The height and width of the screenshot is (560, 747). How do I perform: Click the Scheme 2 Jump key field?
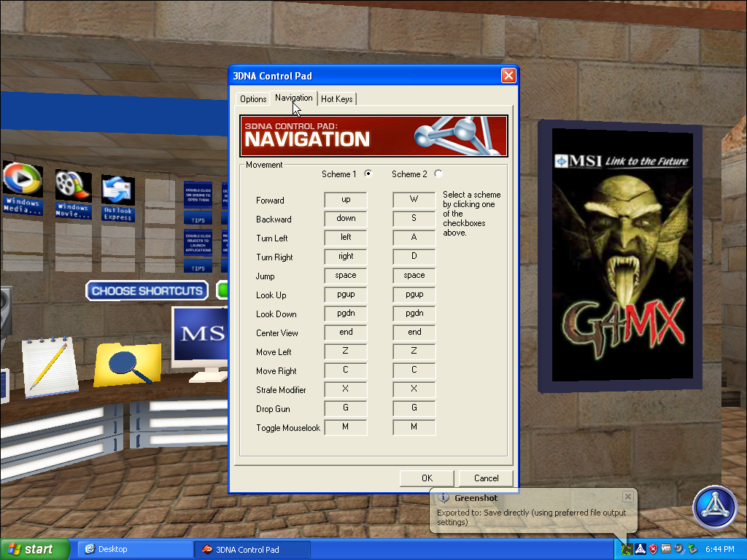tap(414, 275)
